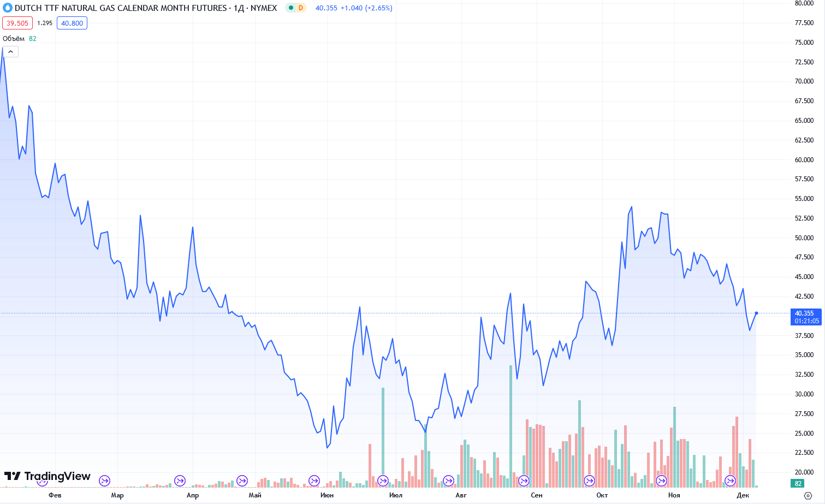This screenshot has width=825, height=504.
Task: Click the Авг label on time axis
Action: coord(461,495)
